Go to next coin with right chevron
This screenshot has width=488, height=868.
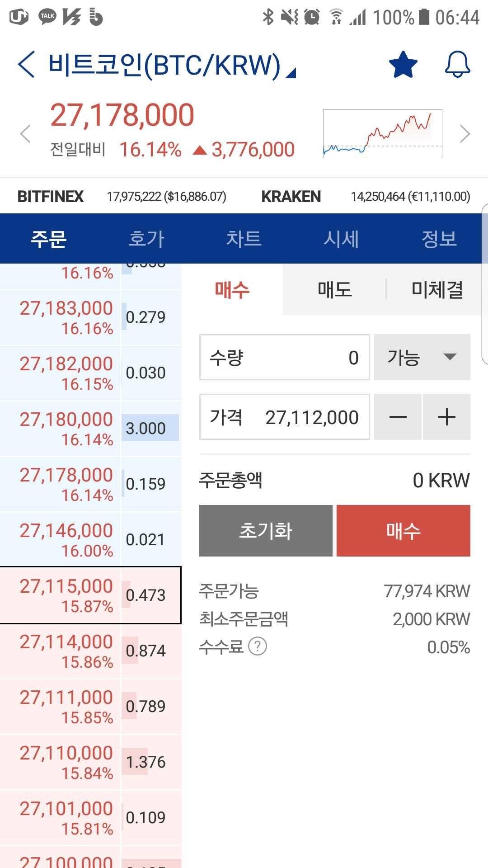click(x=465, y=134)
